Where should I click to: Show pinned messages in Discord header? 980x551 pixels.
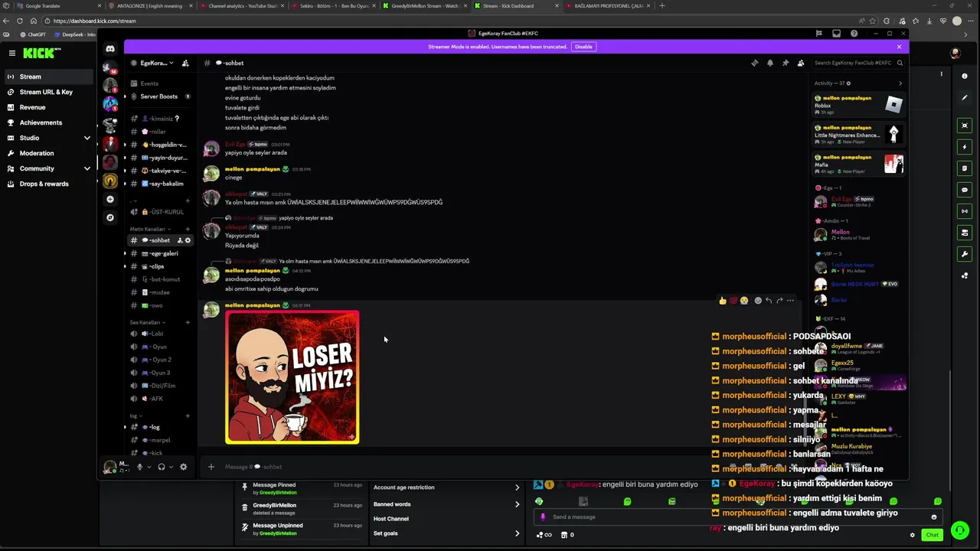coord(786,63)
